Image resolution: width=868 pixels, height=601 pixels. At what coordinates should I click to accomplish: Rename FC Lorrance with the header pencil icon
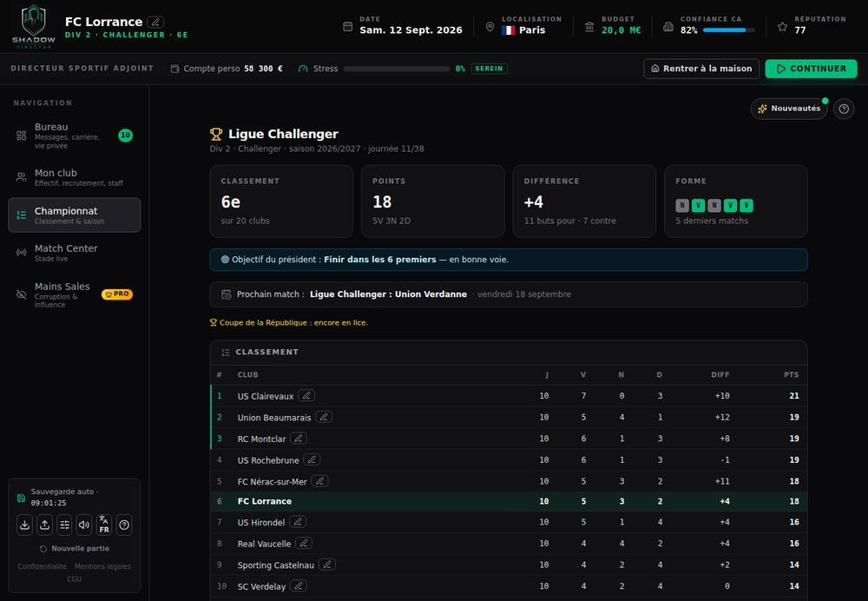click(156, 23)
